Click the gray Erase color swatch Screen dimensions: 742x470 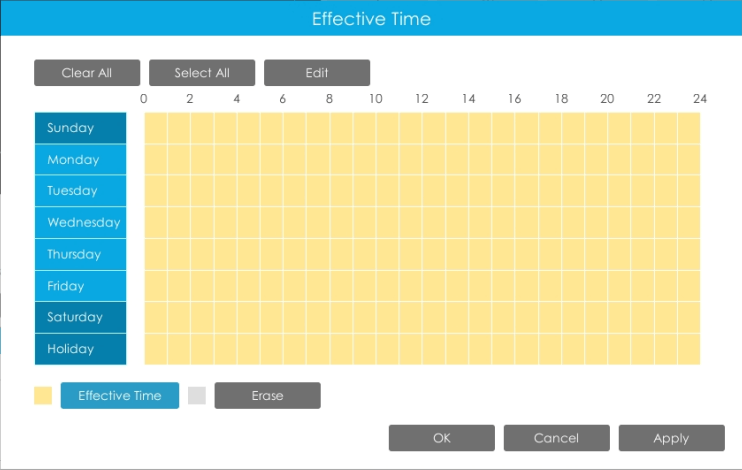pos(197,396)
